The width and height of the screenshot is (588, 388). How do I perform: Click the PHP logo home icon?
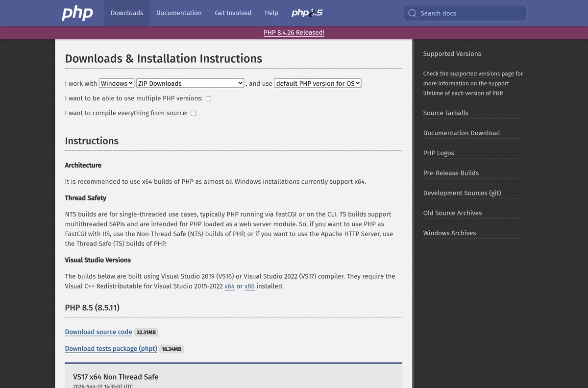77,13
